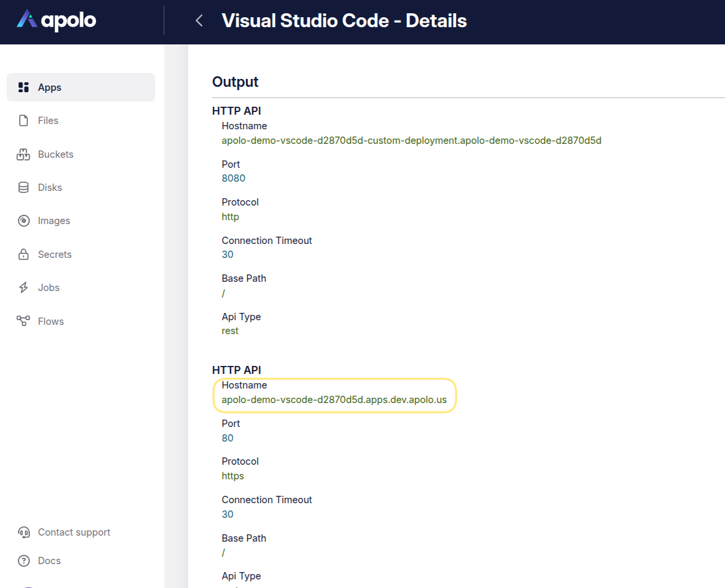The image size is (725, 588).
Task: Select the highlighted apps.dev.apolo.us hostname
Action: coord(334,400)
